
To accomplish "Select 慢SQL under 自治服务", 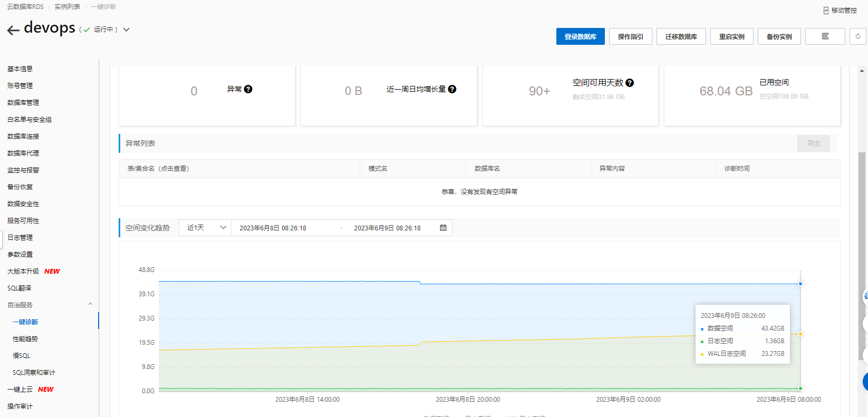I will pos(22,356).
